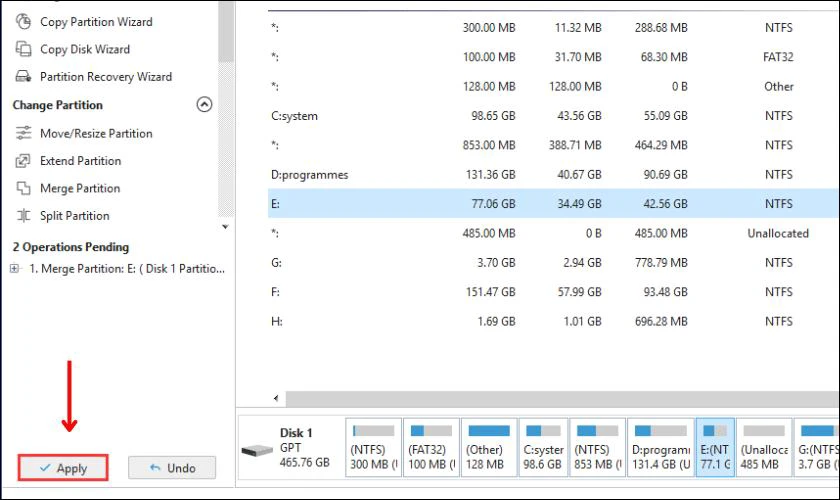The height and width of the screenshot is (500, 840).
Task: Click the Disk 1 drive icon
Action: click(257, 450)
